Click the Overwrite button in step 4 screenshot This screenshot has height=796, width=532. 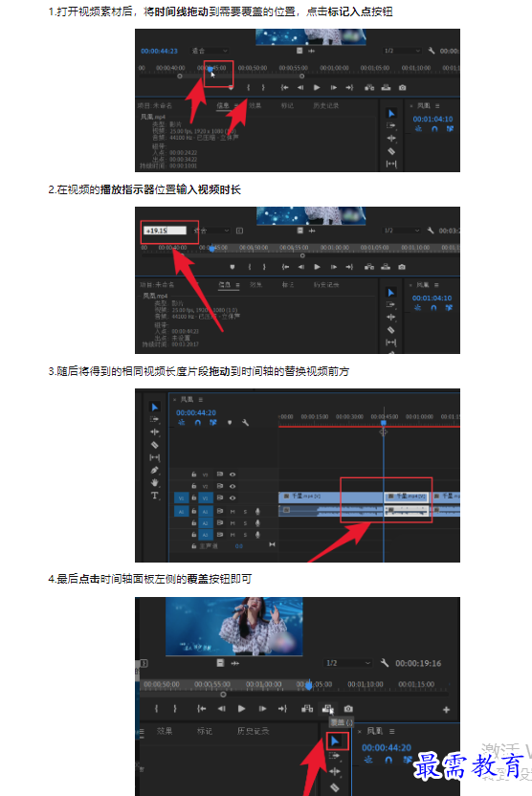(327, 708)
